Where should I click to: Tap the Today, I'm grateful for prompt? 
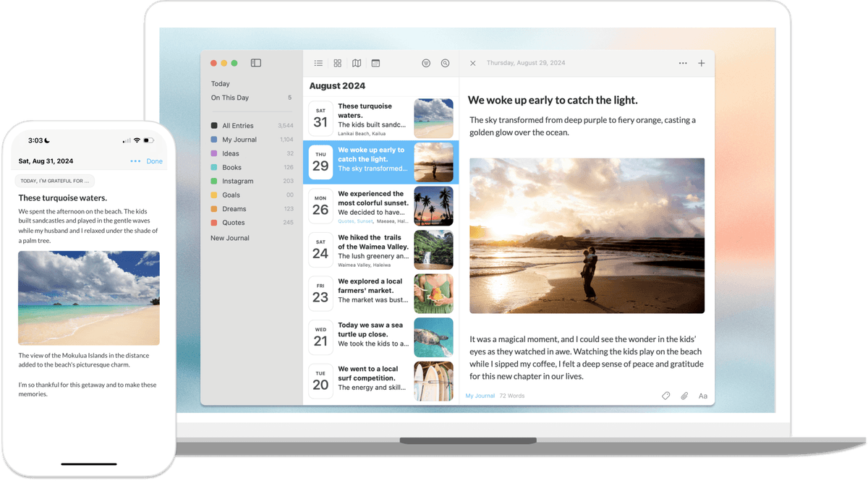coord(55,181)
